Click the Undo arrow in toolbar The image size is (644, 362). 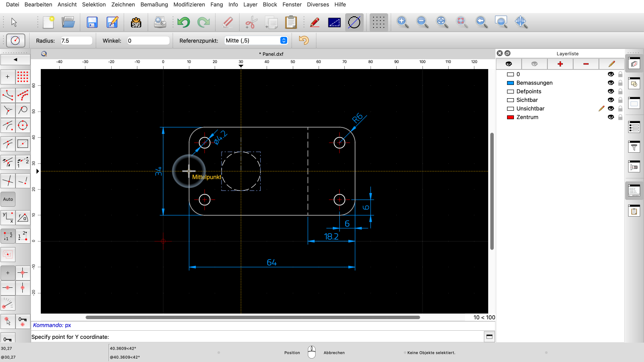tap(184, 22)
